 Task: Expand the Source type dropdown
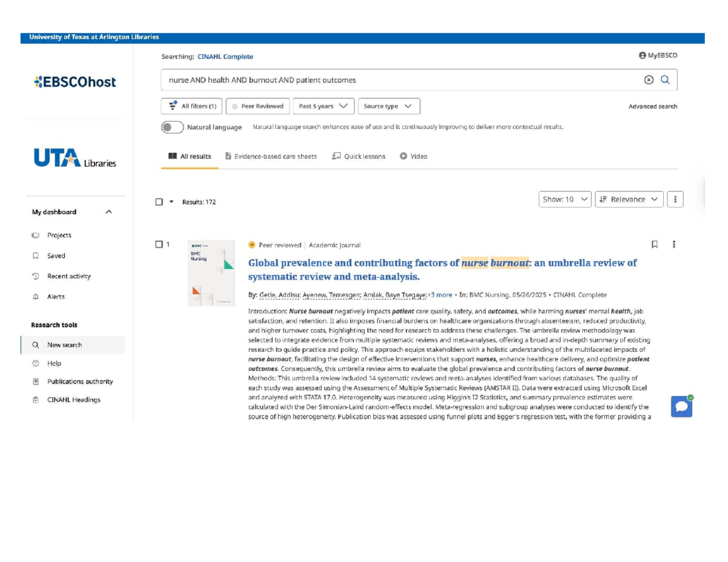388,105
